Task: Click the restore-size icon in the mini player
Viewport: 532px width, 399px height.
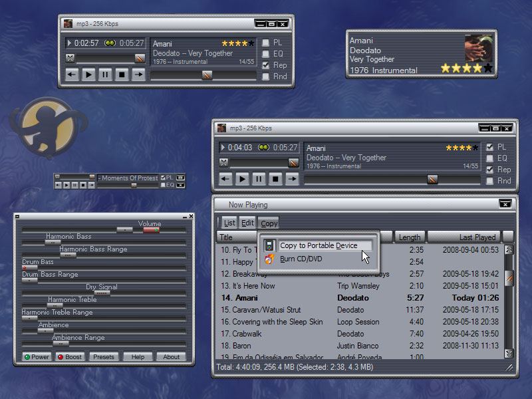Action: point(180,178)
